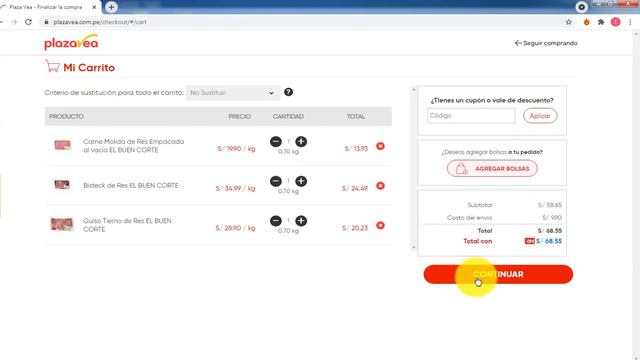This screenshot has width=640, height=360.
Task: Click the S/ 28.90 / kg price
Action: [236, 228]
